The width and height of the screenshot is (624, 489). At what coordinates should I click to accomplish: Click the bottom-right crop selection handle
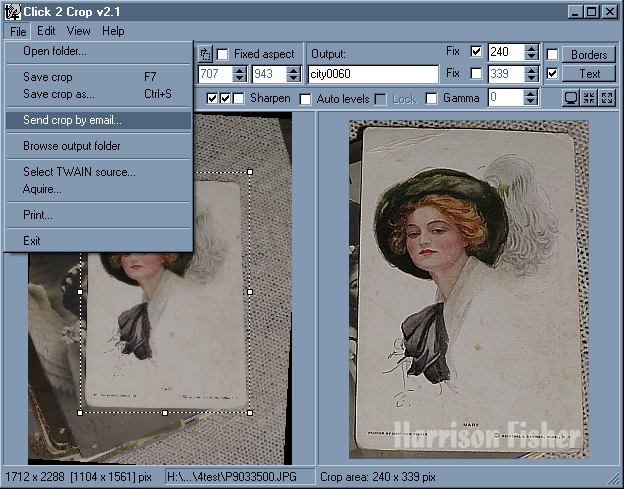250,413
